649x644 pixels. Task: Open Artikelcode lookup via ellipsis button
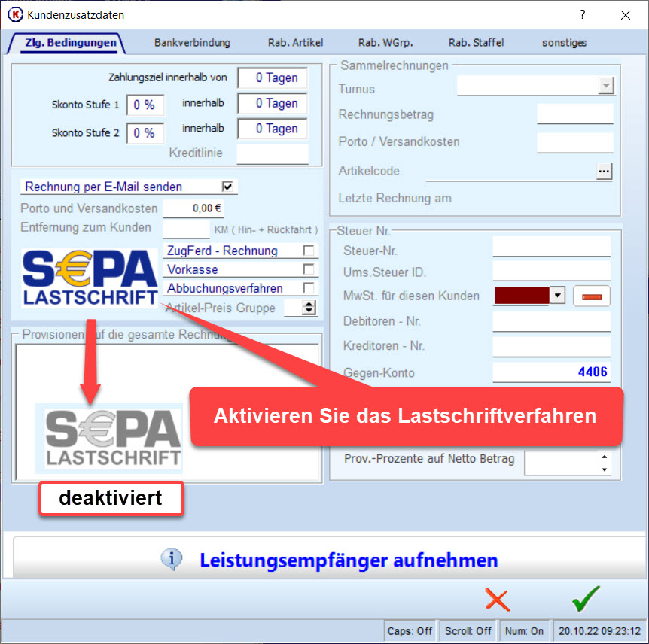(x=604, y=172)
